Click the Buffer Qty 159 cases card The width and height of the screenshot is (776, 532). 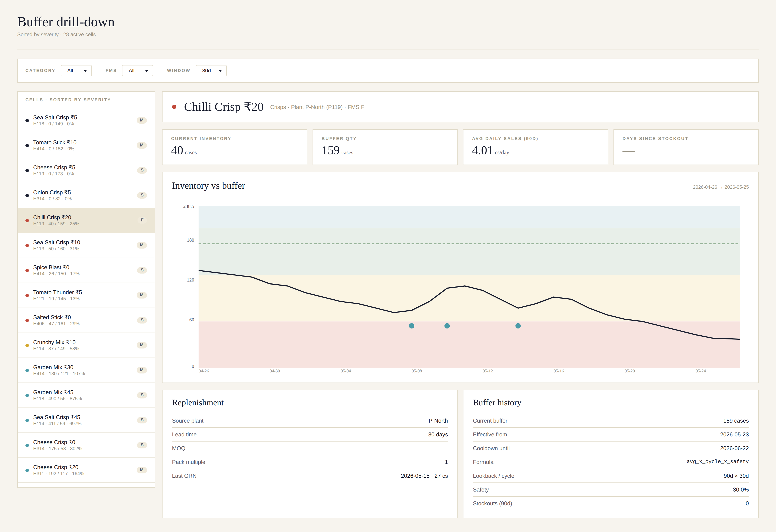(x=385, y=147)
